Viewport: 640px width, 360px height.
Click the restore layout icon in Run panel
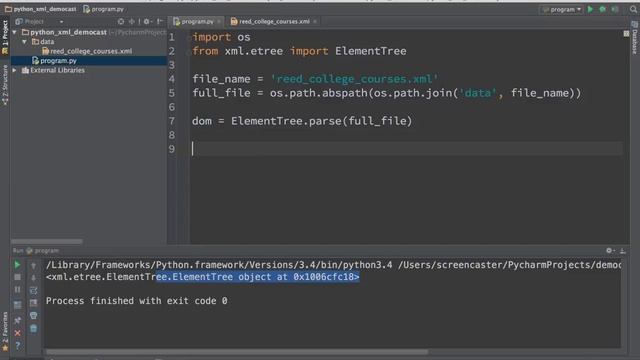point(17,304)
